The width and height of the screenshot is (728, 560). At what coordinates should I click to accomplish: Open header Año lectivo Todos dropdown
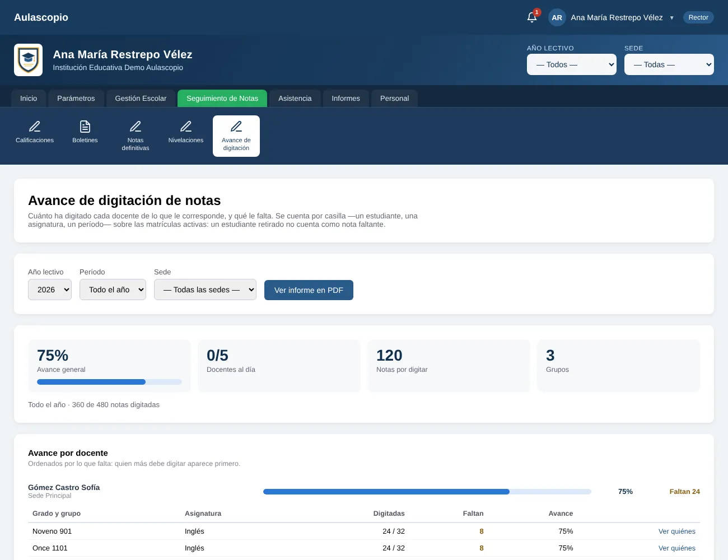point(571,64)
